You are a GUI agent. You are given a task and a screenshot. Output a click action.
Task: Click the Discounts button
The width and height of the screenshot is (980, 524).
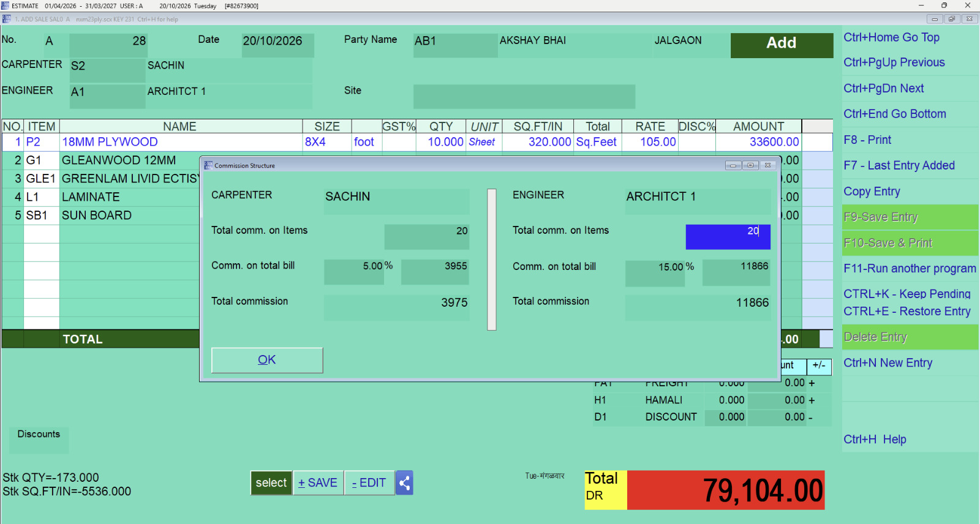click(x=39, y=440)
